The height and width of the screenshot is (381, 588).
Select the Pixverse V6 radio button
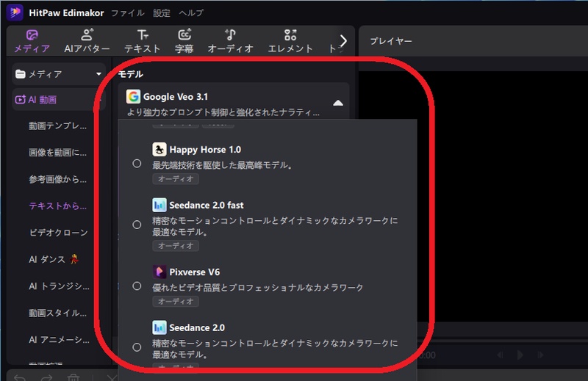coord(137,286)
